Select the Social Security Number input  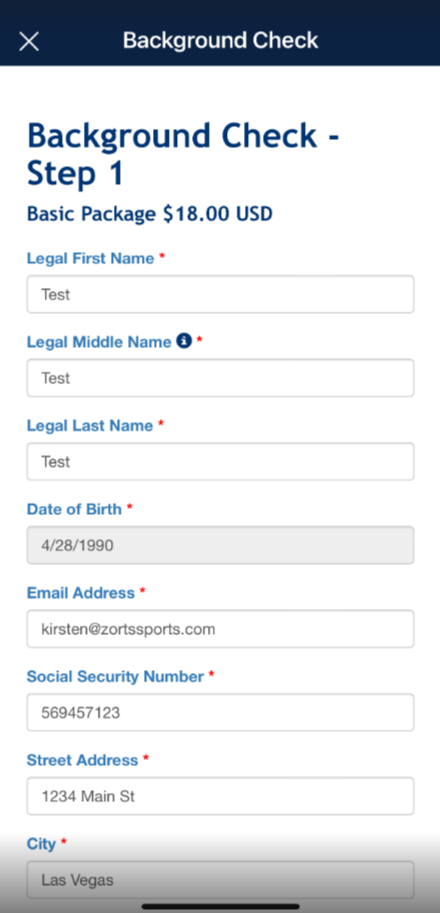(x=221, y=712)
